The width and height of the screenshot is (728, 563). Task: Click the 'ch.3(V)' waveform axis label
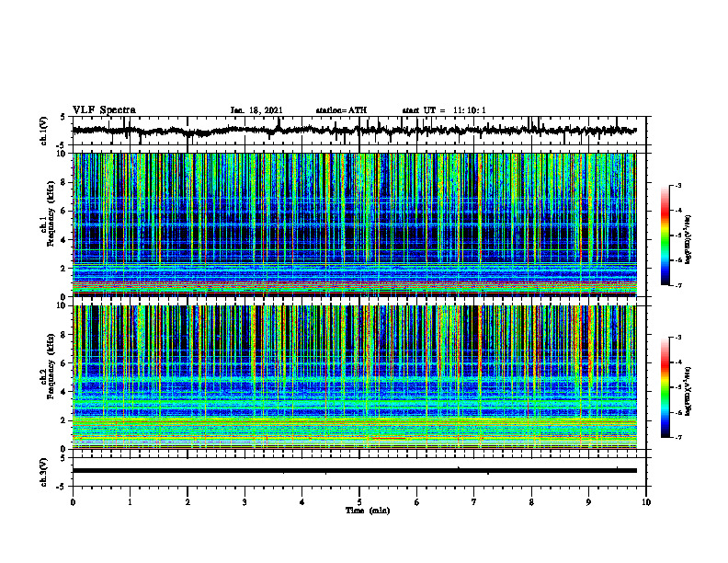44,473
